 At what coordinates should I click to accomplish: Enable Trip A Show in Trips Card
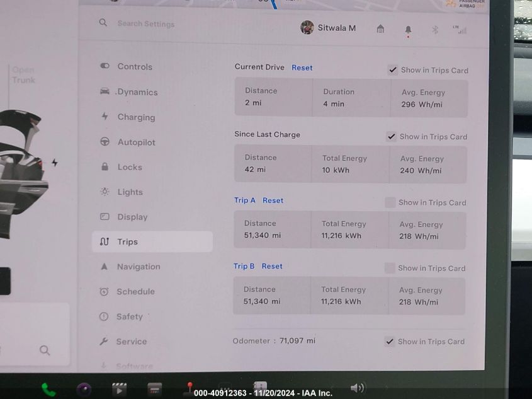click(x=390, y=202)
